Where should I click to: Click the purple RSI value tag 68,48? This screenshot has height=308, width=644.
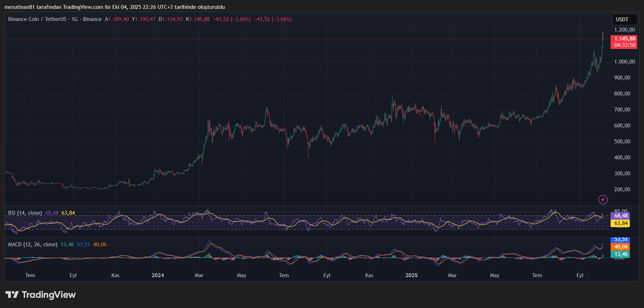[621, 216]
